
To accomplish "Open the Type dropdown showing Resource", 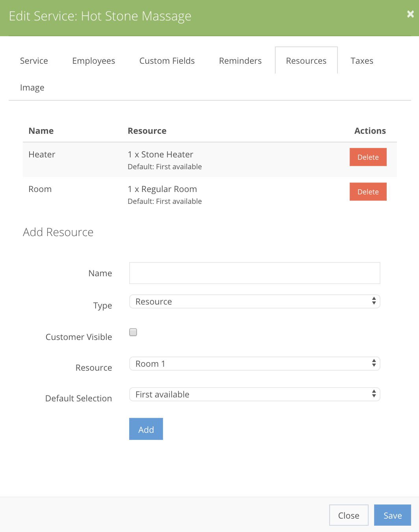I will click(254, 301).
